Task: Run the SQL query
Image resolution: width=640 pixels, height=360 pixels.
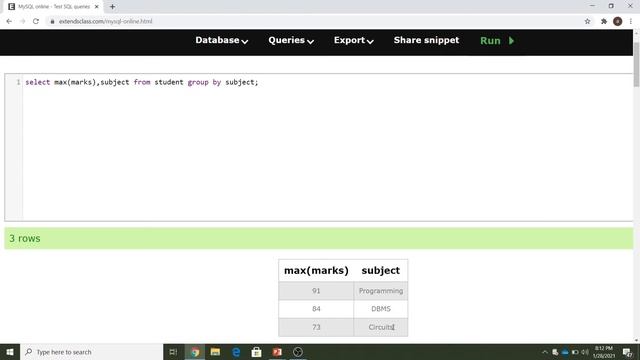Action: coord(497,41)
